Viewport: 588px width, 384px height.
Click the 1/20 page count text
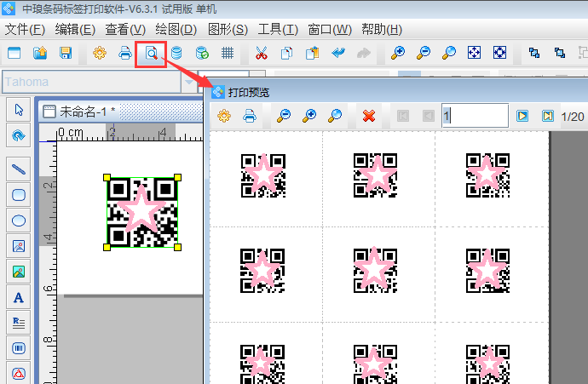[573, 117]
